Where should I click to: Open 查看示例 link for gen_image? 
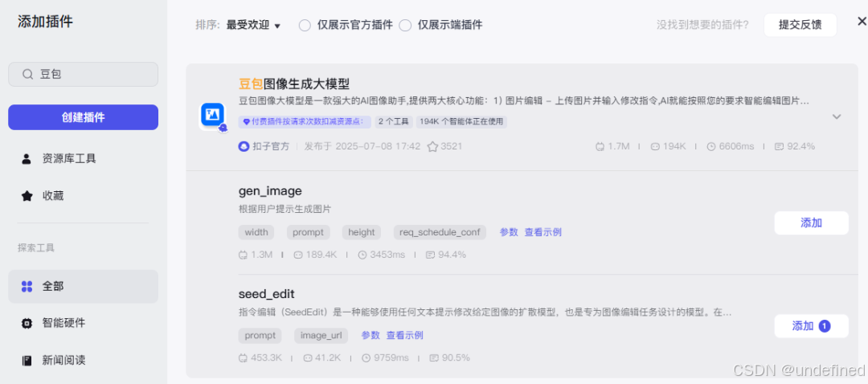click(543, 232)
